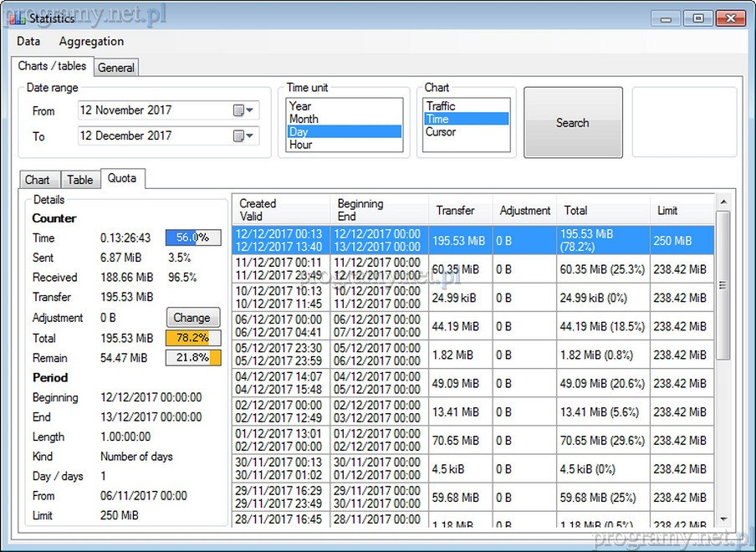This screenshot has height=552, width=756.
Task: Switch to the Chart sub-tab
Action: 38,180
